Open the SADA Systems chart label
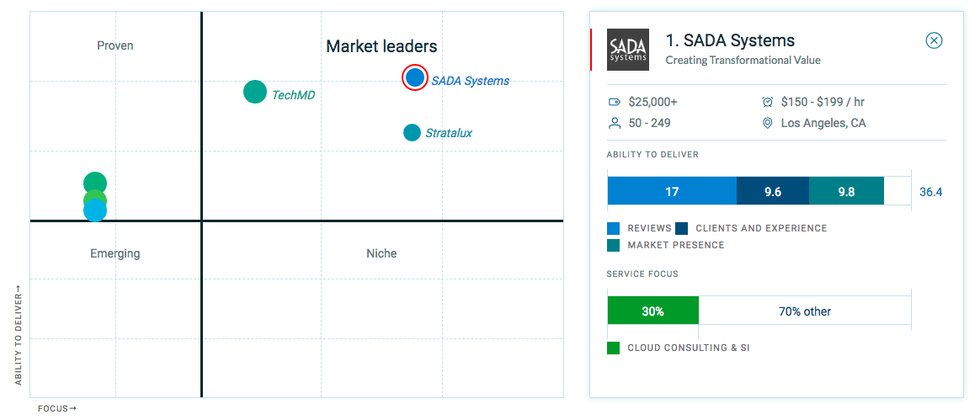Image resolution: width=980 pixels, height=420 pixels. click(x=470, y=81)
